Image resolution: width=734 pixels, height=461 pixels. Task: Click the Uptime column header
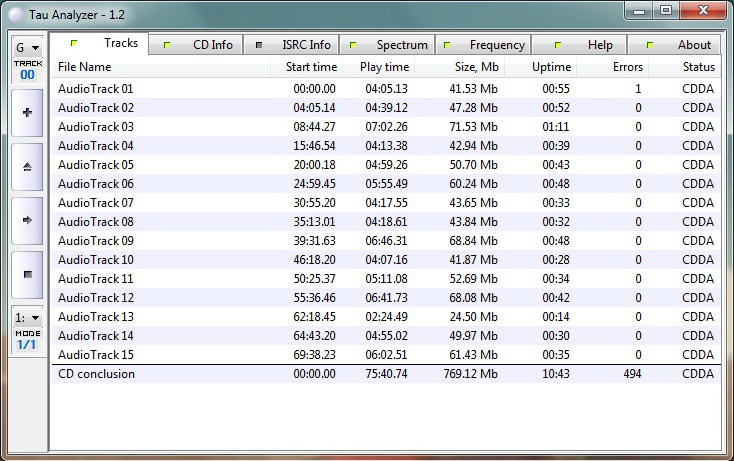(541, 67)
